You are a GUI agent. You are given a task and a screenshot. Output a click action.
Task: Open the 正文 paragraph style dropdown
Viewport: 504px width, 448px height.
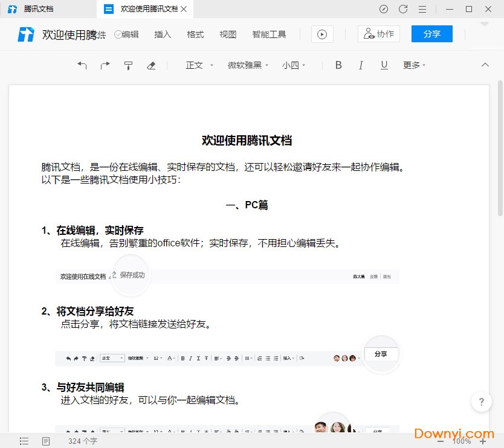(199, 65)
